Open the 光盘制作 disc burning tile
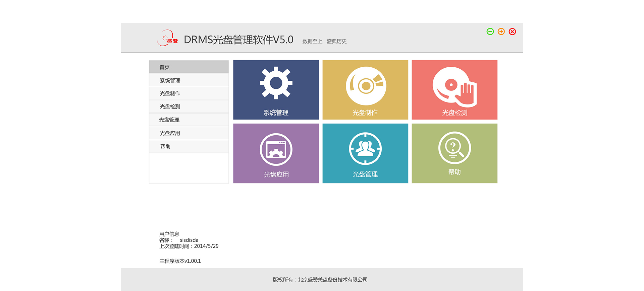 [365, 90]
